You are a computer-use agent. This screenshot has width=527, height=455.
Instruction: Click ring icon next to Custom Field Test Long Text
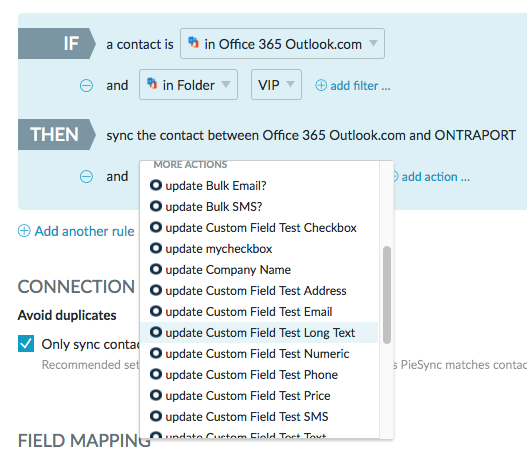[156, 332]
